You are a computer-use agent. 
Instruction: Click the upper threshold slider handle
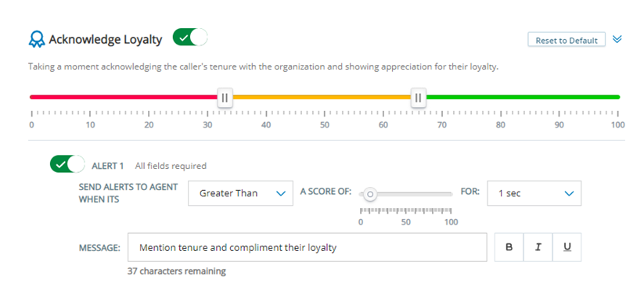point(418,98)
